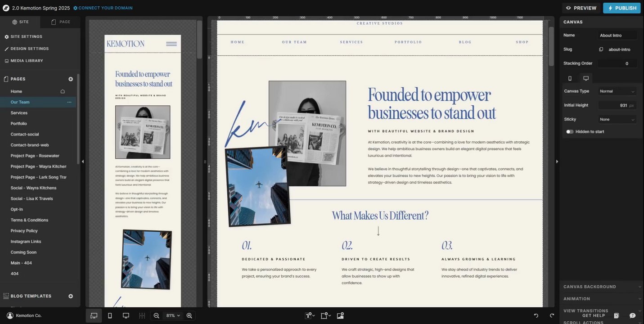
Task: Open the Contact-brand-web page
Action: coord(30,145)
